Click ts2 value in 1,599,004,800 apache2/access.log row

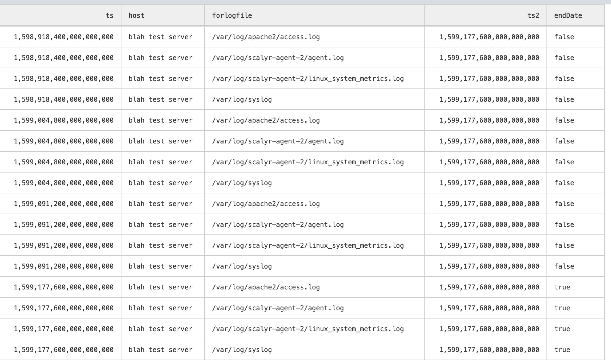point(489,120)
